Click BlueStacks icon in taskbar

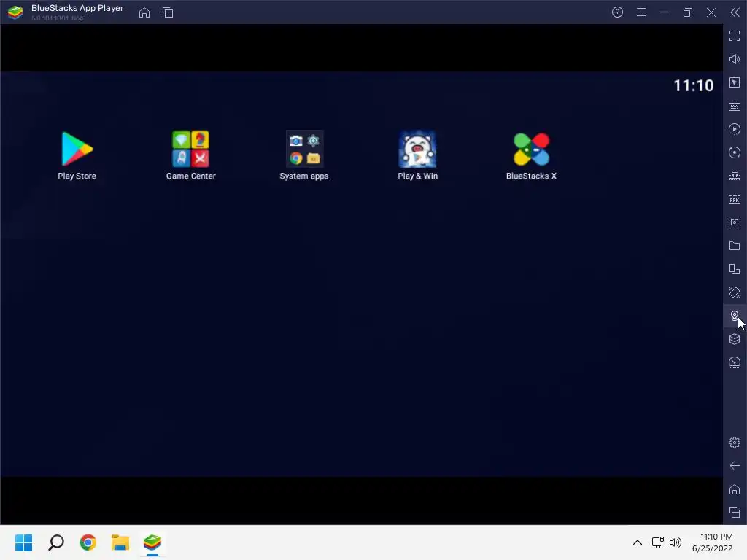pos(152,542)
